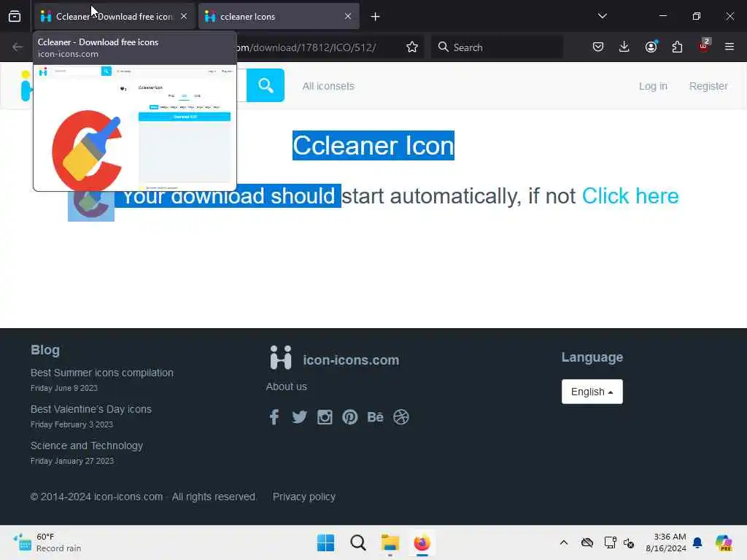Open a new browser tab
The height and width of the screenshot is (560, 747).
click(x=376, y=17)
